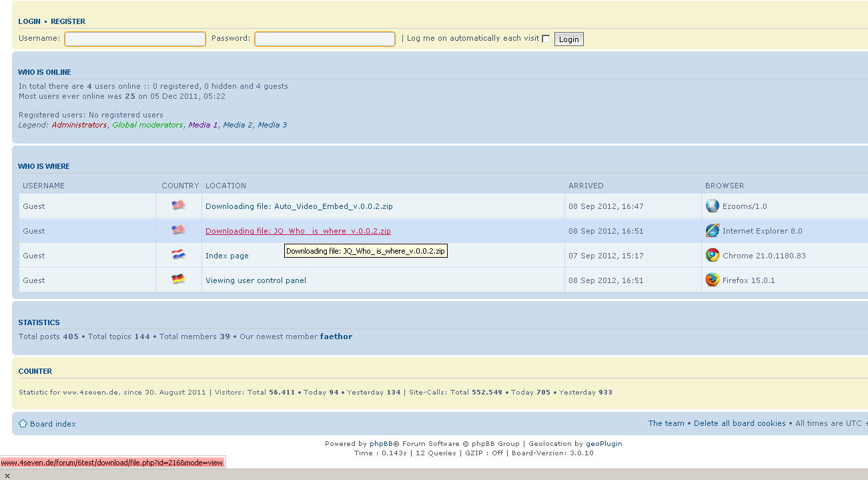Open the Register link
868x480 pixels.
pos(68,21)
